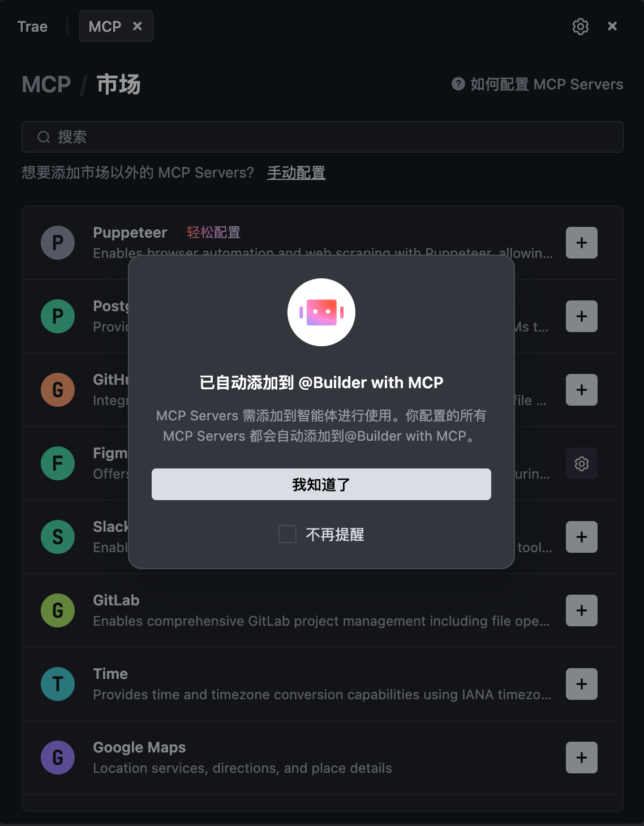Select the Trae tab
The width and height of the screenshot is (644, 826).
[x=32, y=27]
